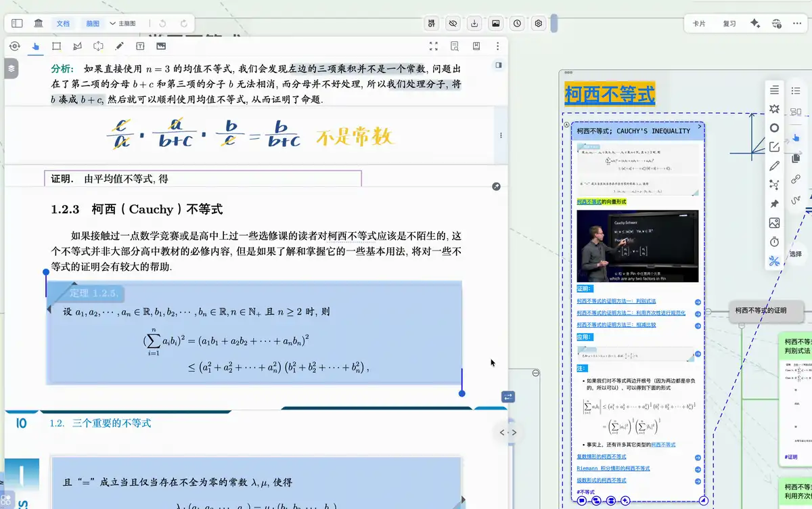Click the 柯西不等式 mindmap title
The height and width of the screenshot is (509, 812).
610,94
